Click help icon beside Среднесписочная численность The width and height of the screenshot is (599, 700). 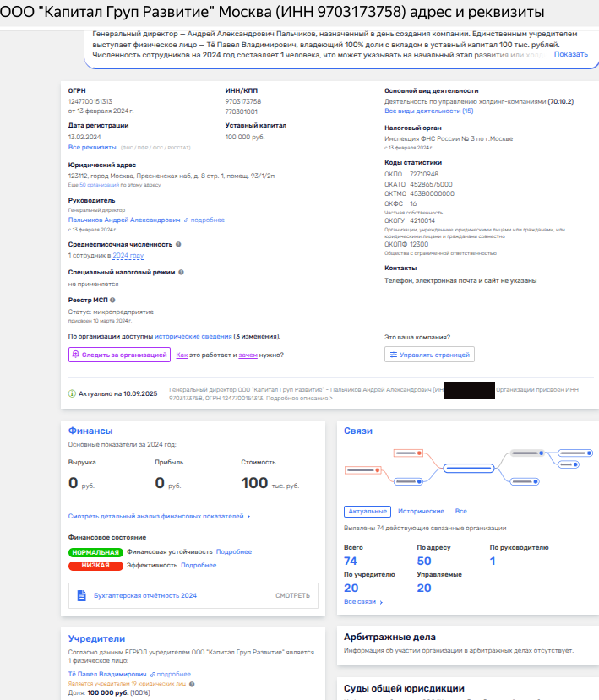click(178, 245)
